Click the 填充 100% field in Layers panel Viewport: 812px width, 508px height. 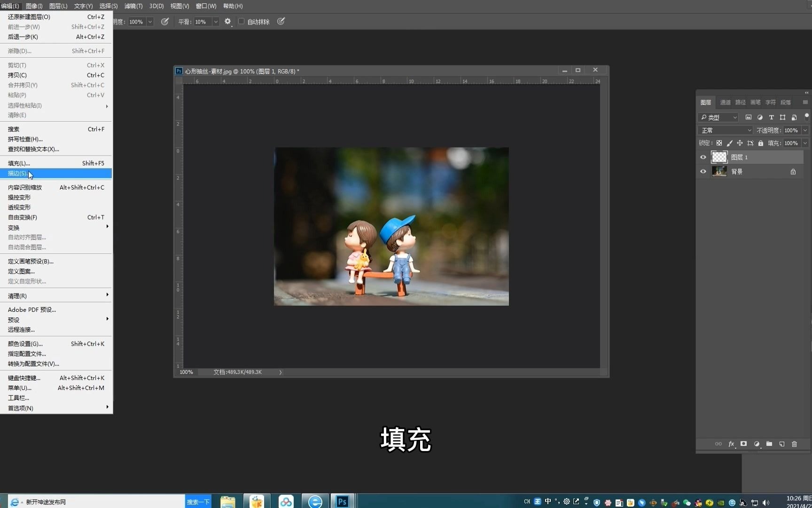pos(791,143)
